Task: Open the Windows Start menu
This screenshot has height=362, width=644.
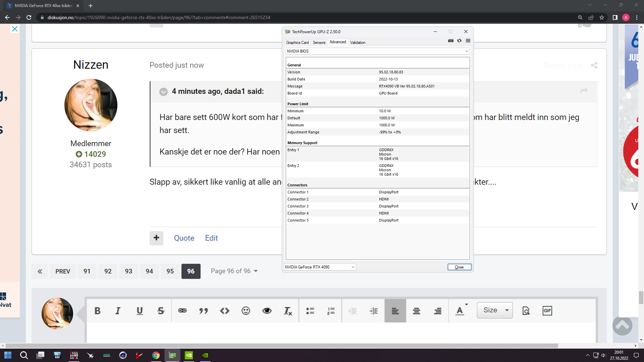Action: [8, 355]
